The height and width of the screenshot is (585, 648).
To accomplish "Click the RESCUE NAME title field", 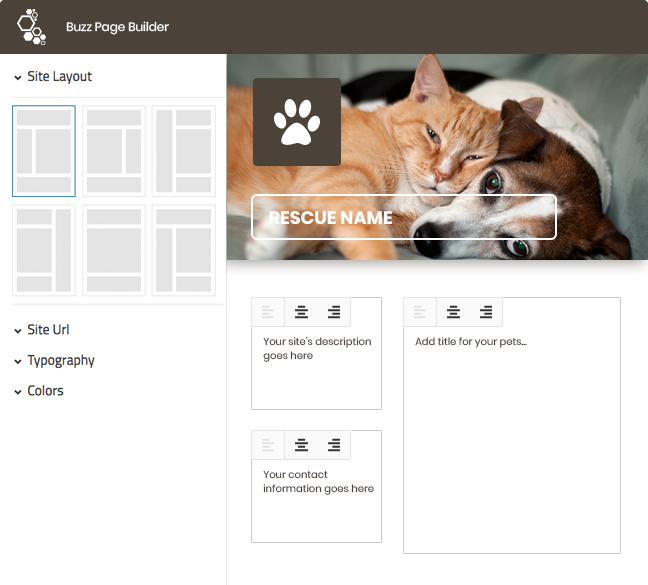I will (404, 217).
